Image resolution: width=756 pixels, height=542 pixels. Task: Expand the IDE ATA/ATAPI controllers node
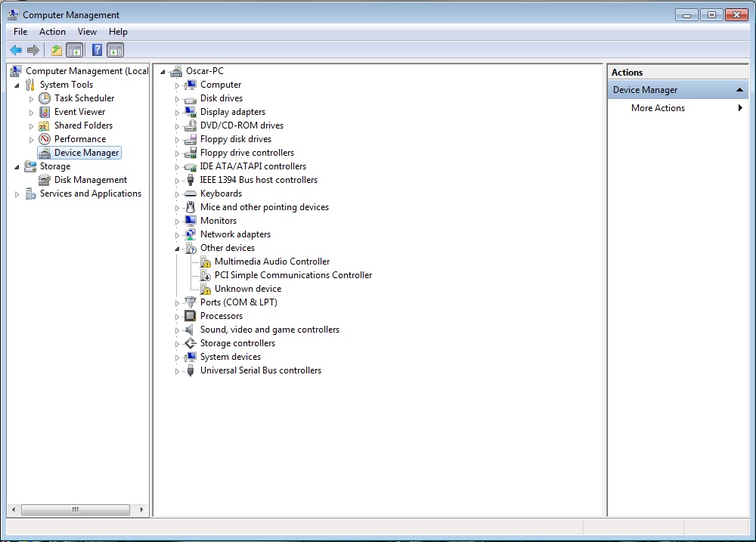(x=177, y=167)
